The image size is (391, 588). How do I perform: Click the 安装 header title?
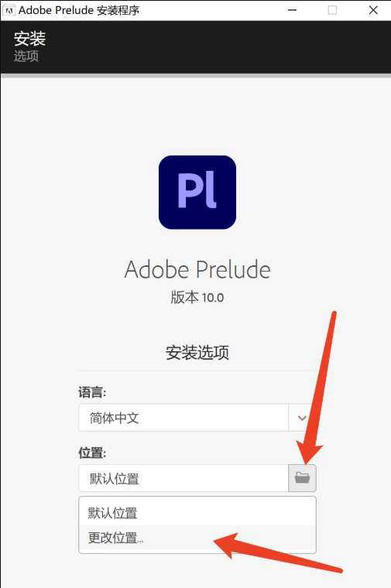click(x=29, y=38)
